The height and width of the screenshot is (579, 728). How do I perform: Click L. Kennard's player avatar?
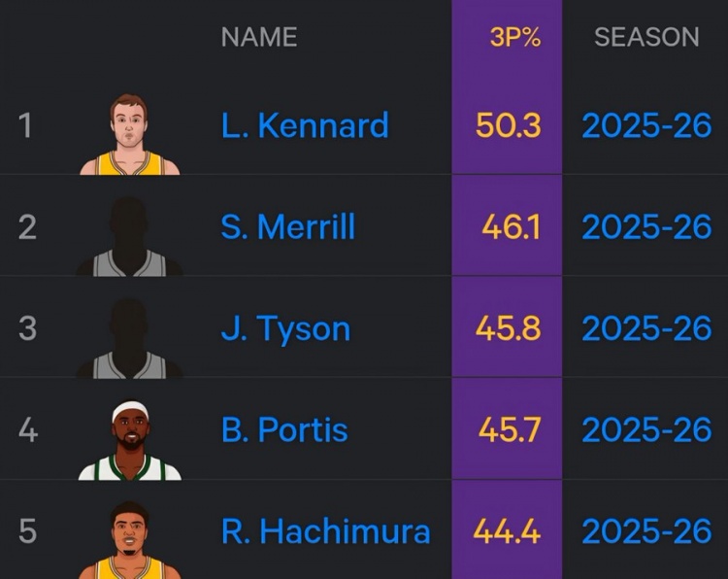pyautogui.click(x=130, y=134)
